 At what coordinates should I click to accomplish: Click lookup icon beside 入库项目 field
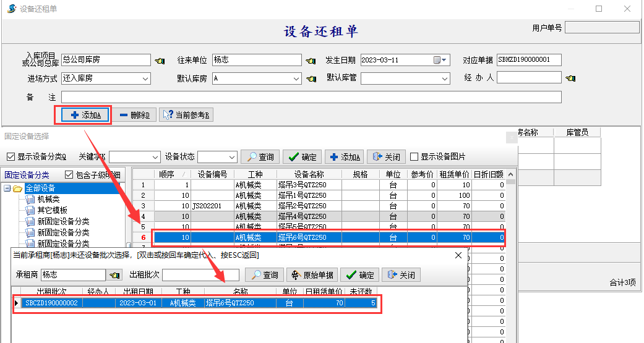(x=160, y=61)
